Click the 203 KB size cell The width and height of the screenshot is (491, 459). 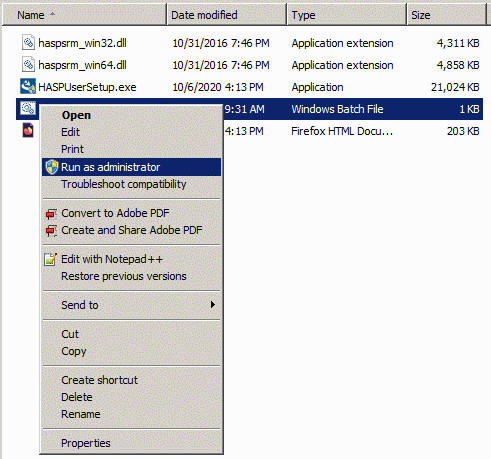point(463,131)
